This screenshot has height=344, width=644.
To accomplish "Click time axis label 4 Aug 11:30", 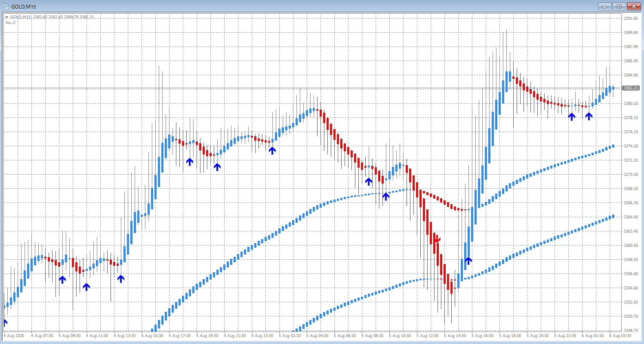I will click(97, 336).
